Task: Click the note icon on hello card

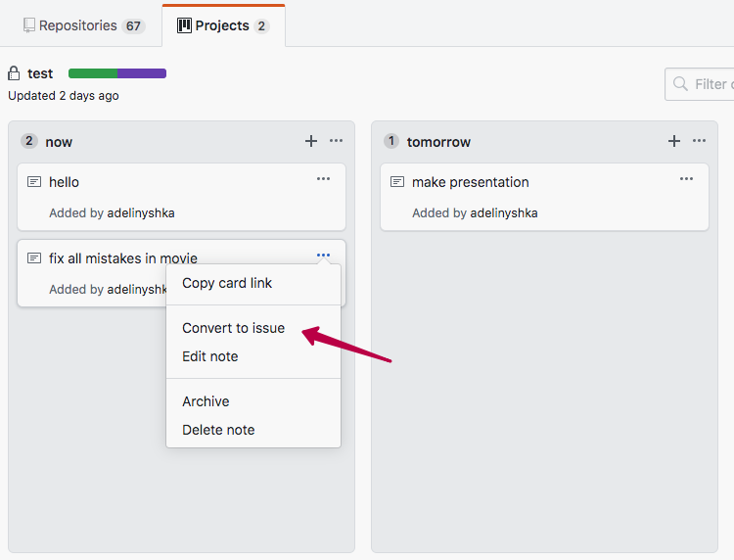Action: coord(34,182)
